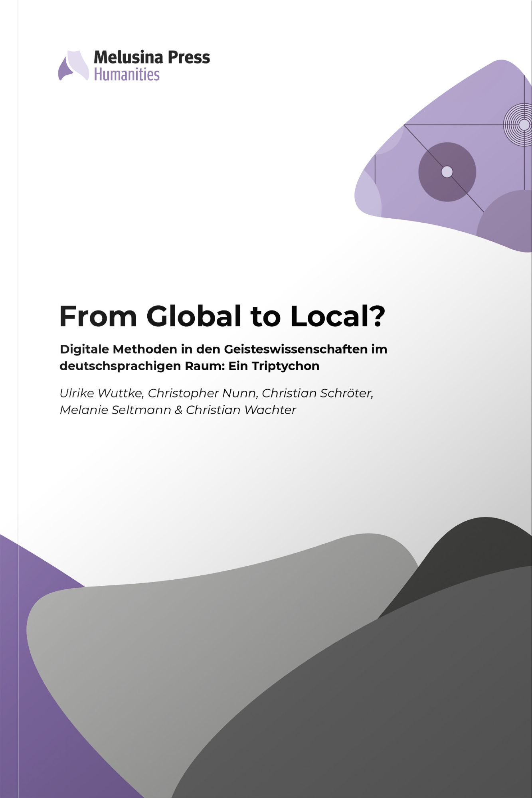
Task: Click author name Melanie Seltmann
Action: pyautogui.click(x=115, y=410)
